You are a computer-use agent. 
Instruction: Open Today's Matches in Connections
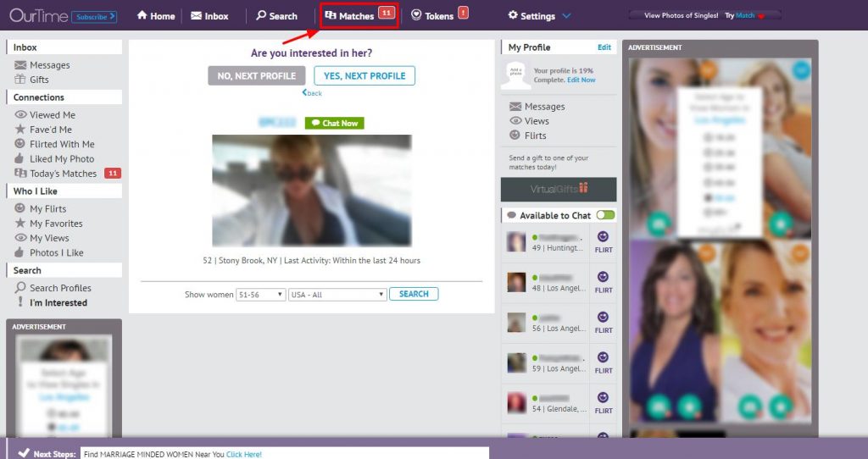[x=63, y=174]
